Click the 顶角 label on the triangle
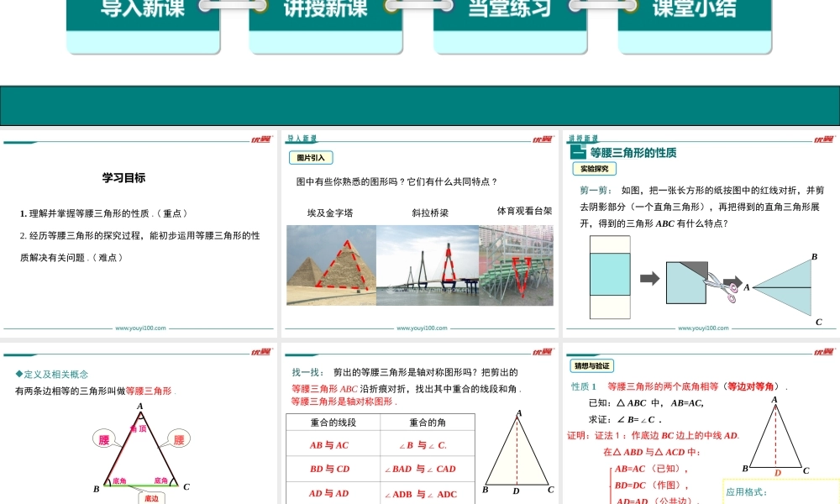This screenshot has height=504, width=840. coord(139,428)
